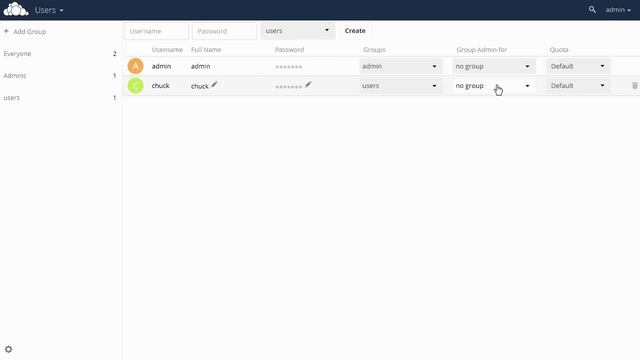Open Quota dropdown for chuck row

(578, 86)
